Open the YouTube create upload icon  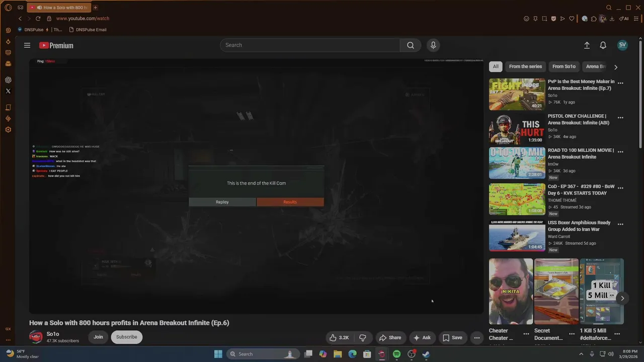coord(587,45)
